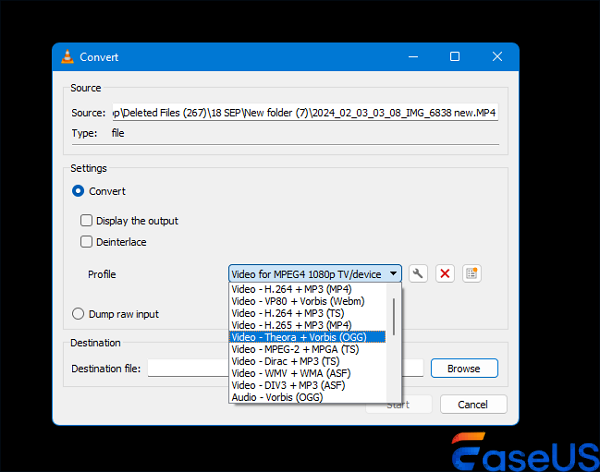
Task: Pick Video - Theora + Vorbis (OGG)
Action: pyautogui.click(x=307, y=337)
